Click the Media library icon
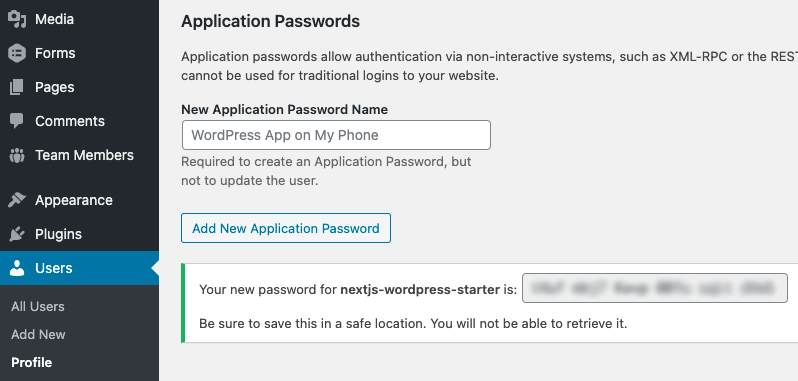 [x=17, y=19]
